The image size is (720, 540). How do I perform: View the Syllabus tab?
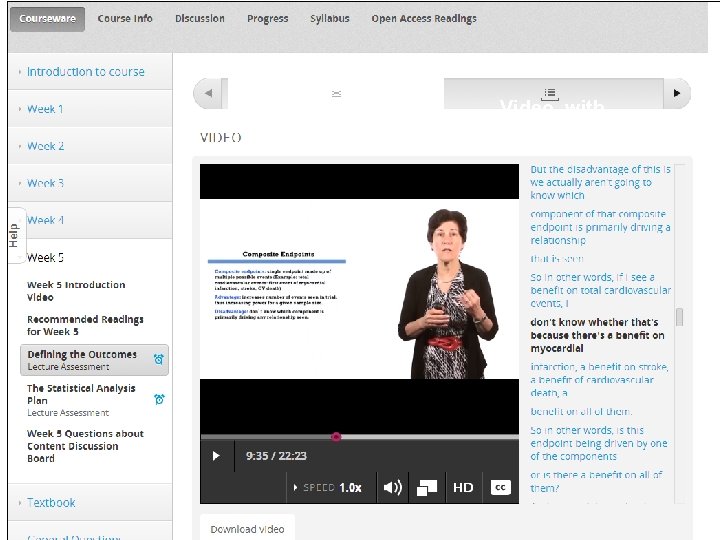[330, 19]
